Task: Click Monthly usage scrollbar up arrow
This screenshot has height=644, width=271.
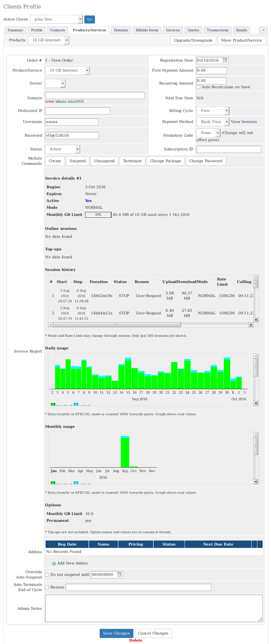Action: tap(256, 434)
